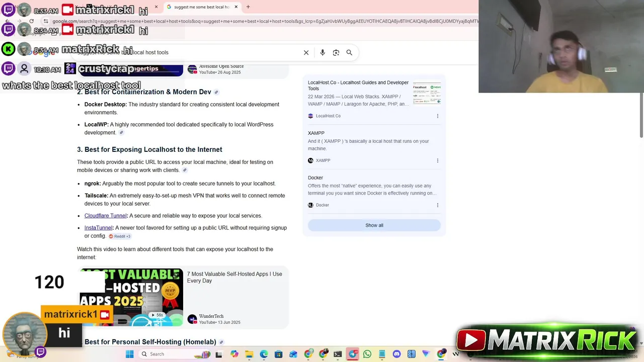This screenshot has height=362, width=644.
Task: Open File Explorer from the taskbar
Action: click(249, 354)
